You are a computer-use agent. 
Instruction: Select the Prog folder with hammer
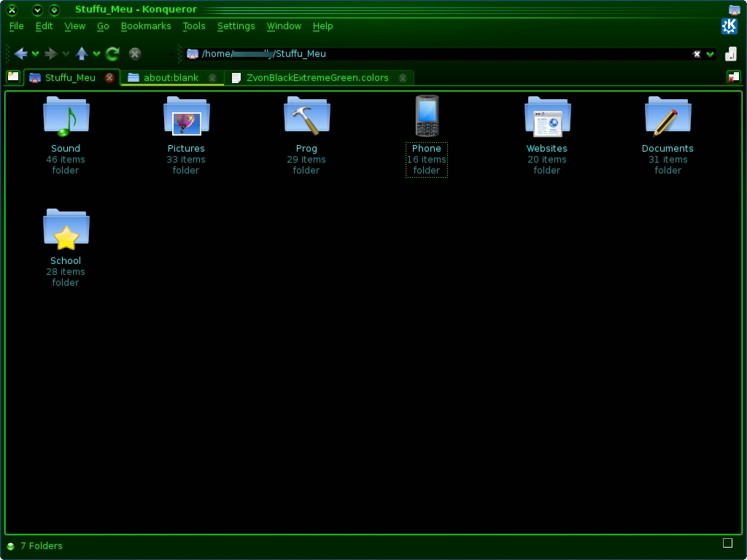click(x=307, y=116)
